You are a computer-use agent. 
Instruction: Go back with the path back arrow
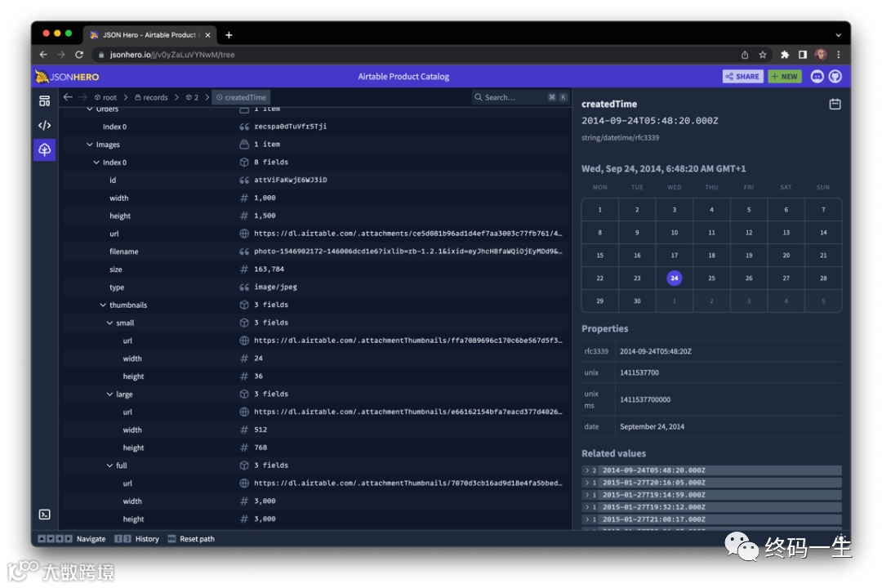click(x=68, y=97)
